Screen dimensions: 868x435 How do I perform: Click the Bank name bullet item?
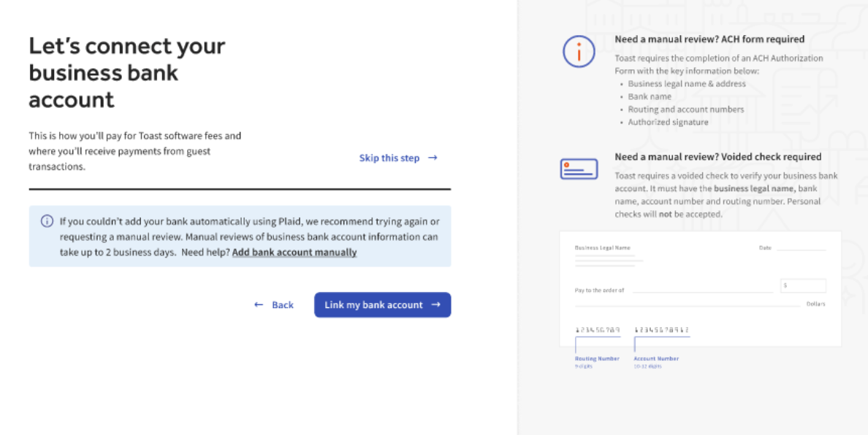click(649, 96)
